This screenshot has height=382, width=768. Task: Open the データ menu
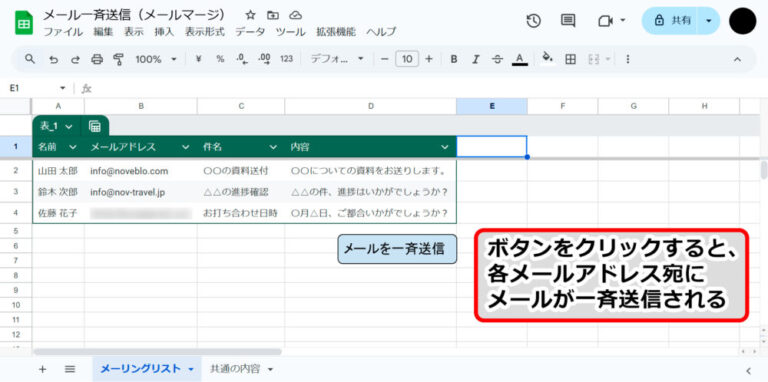click(x=250, y=32)
